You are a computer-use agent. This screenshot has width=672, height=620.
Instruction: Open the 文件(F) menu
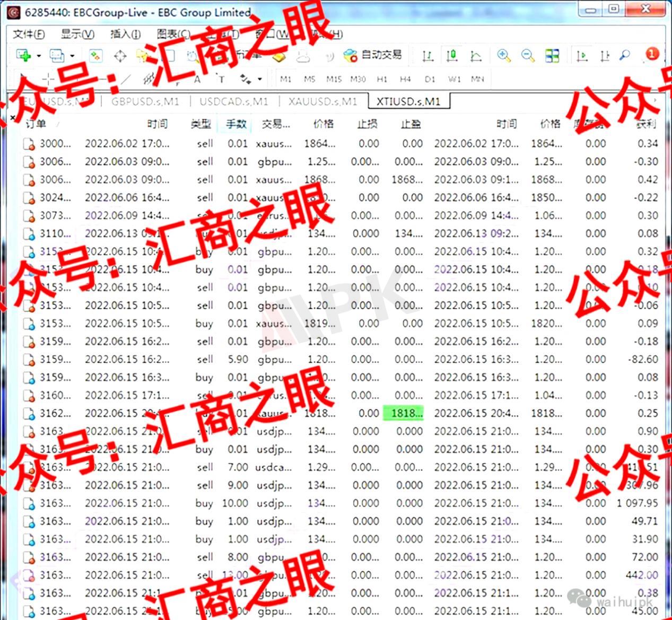pyautogui.click(x=29, y=34)
